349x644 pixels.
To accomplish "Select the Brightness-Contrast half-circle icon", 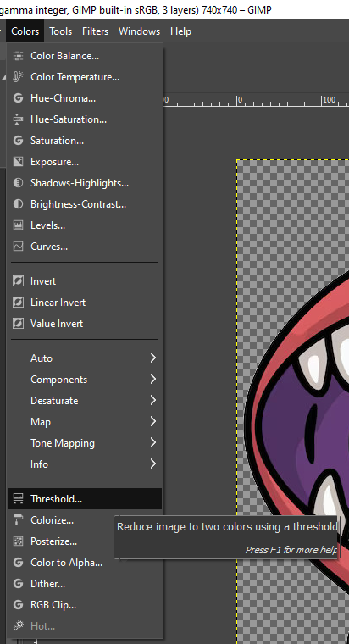I will pos(18,204).
